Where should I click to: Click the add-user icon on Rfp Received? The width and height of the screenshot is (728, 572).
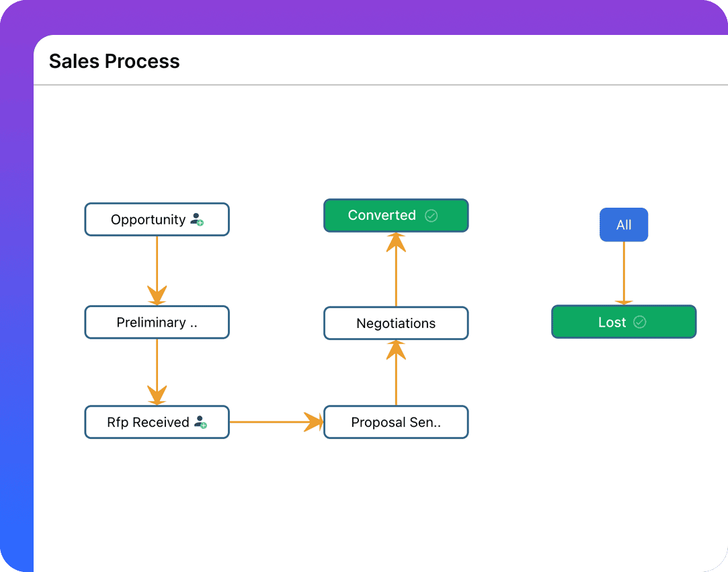[x=200, y=422]
